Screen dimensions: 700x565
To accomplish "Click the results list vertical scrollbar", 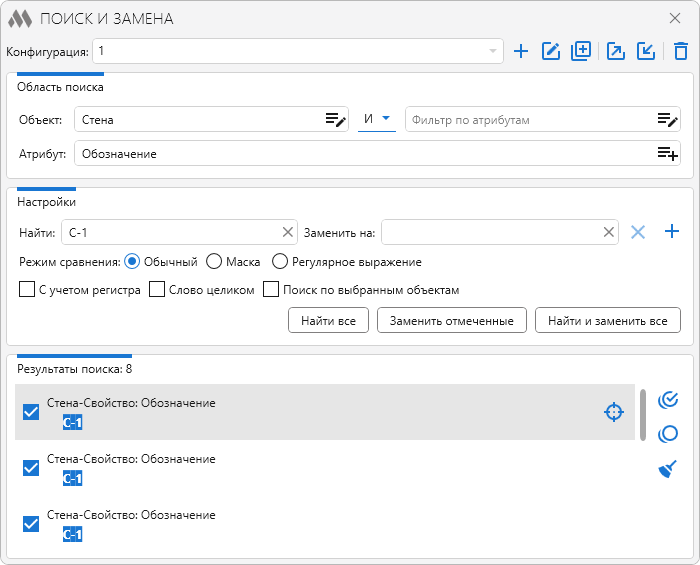I will [x=642, y=414].
